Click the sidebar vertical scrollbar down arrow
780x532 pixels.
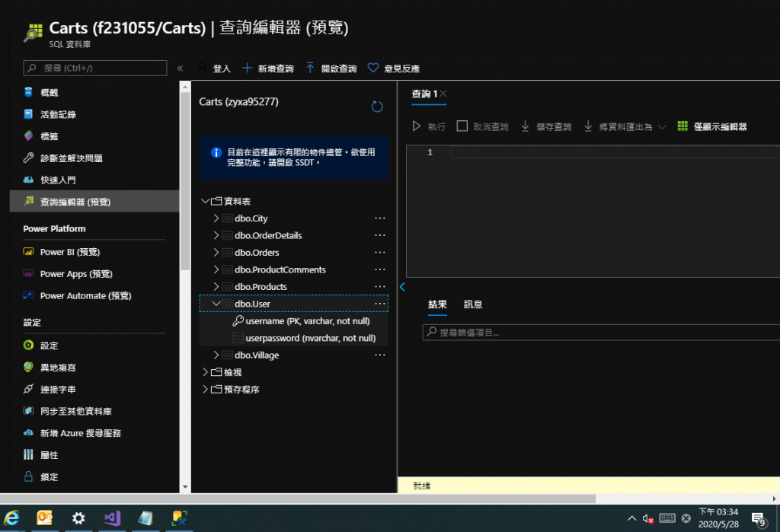[x=185, y=487]
